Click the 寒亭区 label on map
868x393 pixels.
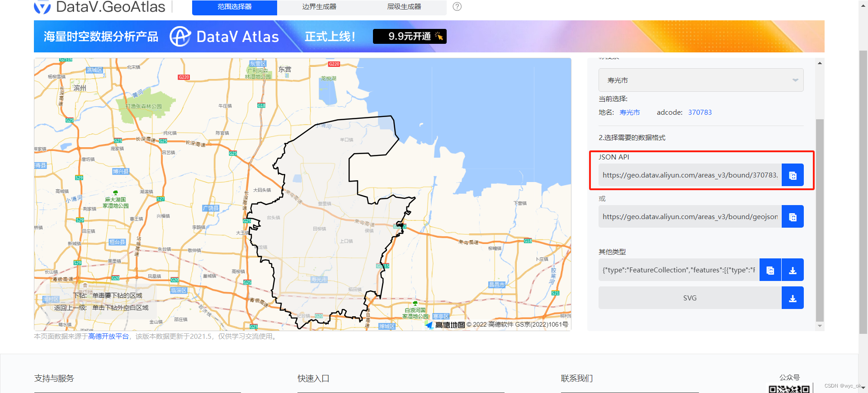click(441, 317)
